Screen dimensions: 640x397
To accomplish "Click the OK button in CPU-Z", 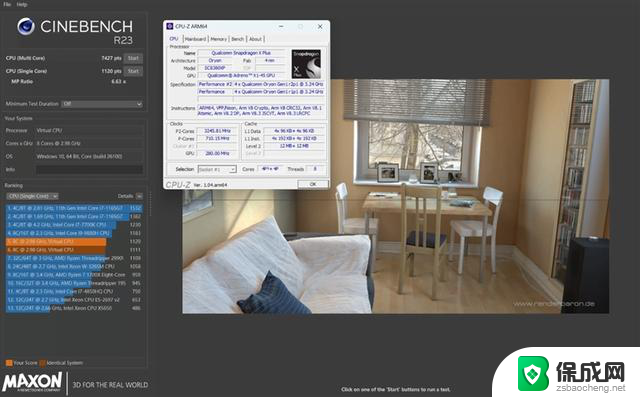I will [x=313, y=184].
